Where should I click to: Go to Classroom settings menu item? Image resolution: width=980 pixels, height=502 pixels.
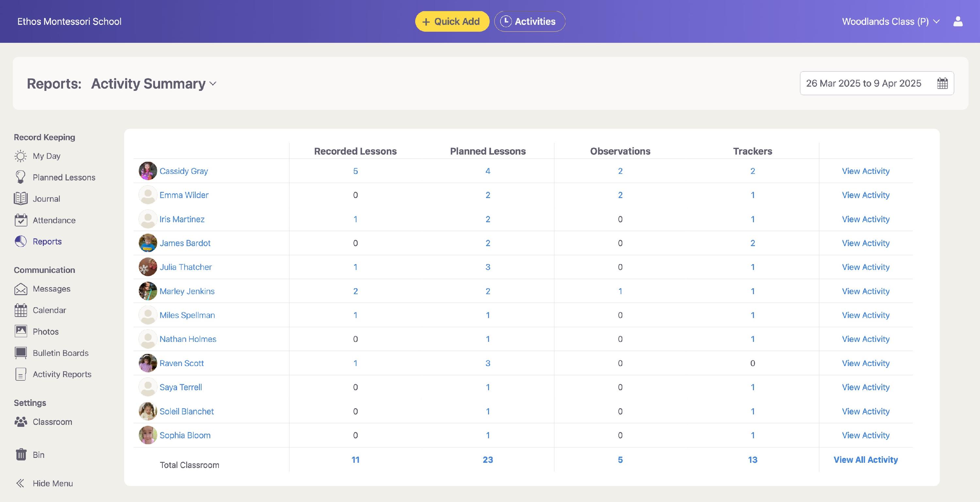pyautogui.click(x=52, y=422)
